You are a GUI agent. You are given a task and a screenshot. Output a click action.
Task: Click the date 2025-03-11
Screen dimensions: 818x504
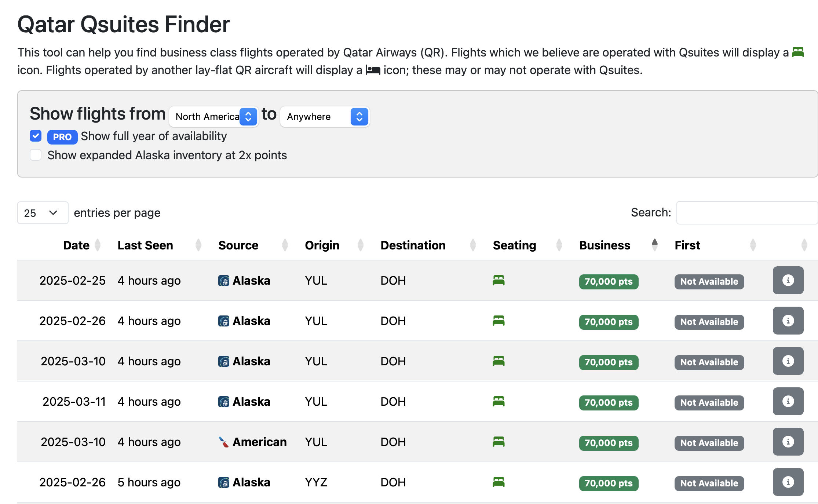74,402
